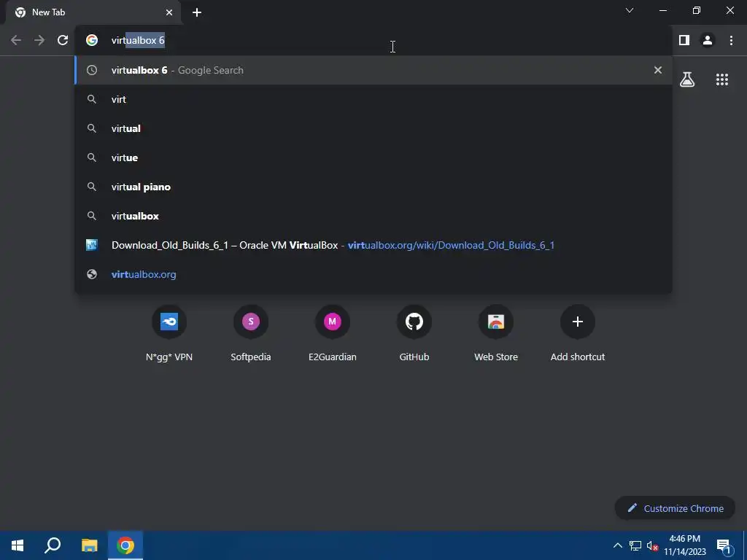The width and height of the screenshot is (747, 560).
Task: Open the tab search chevron
Action: [x=630, y=10]
